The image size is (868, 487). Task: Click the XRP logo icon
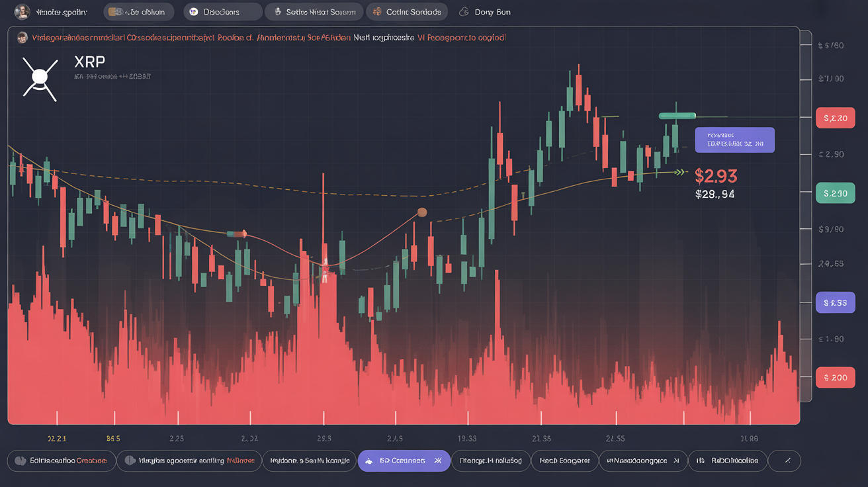(40, 79)
